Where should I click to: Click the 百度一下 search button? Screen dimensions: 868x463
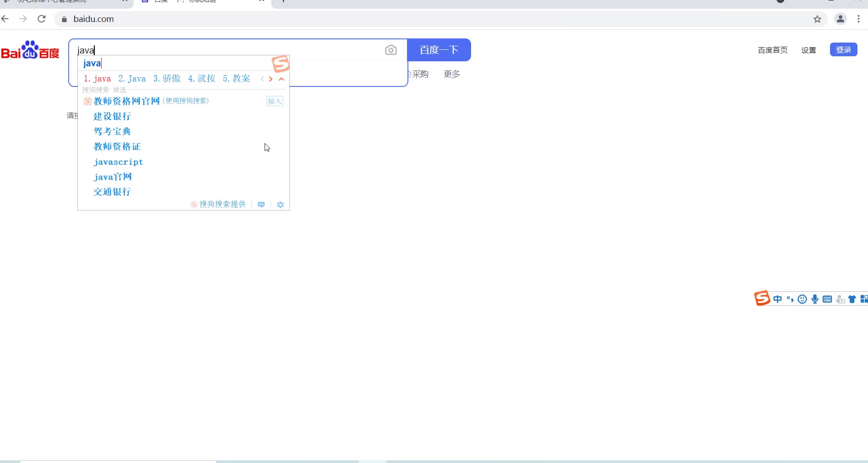point(439,50)
